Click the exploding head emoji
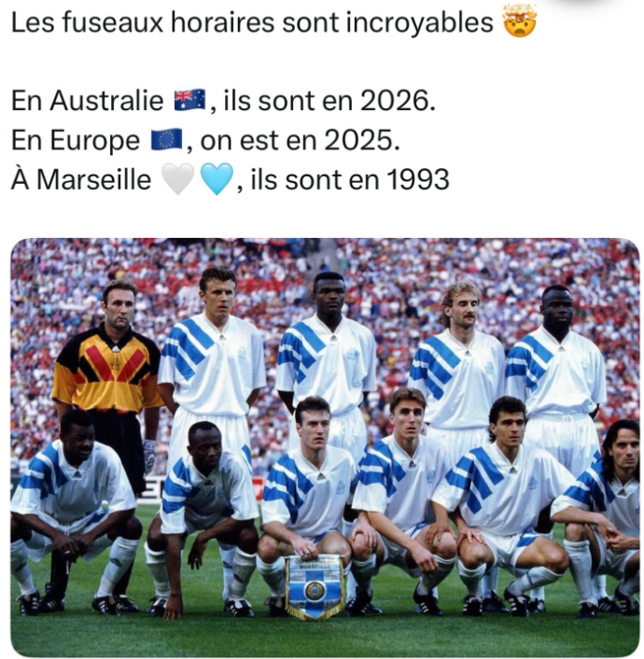This screenshot has width=644, height=659. pos(520,21)
